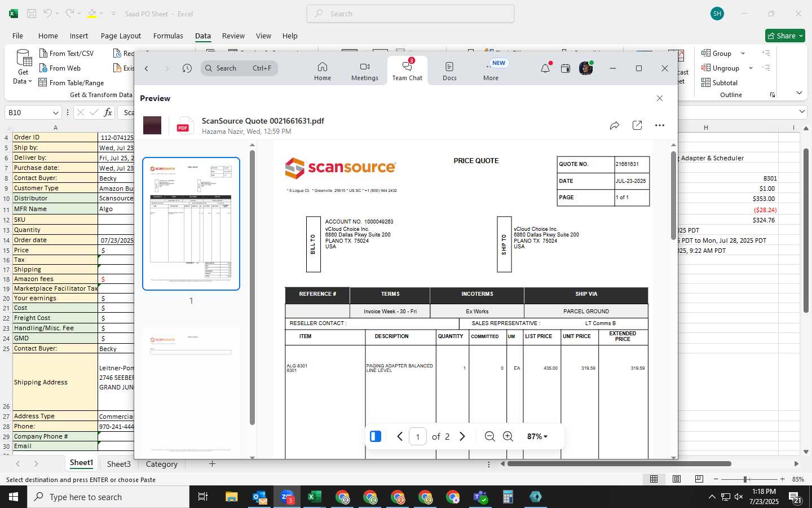Open Excel File menu
The image size is (812, 508).
[x=17, y=36]
